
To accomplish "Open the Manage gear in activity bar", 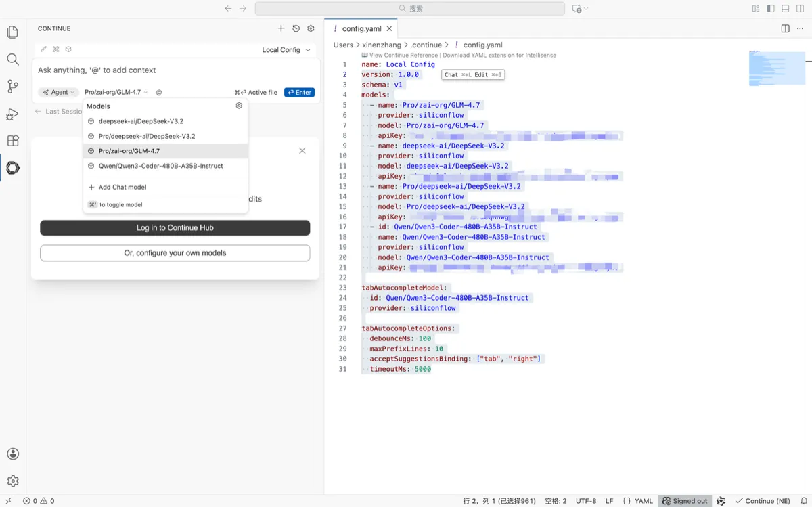I will coord(13,481).
